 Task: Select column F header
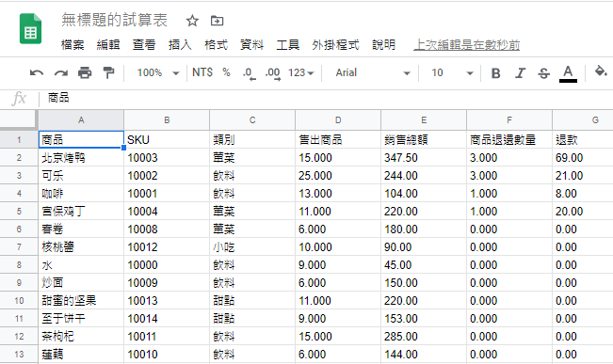(509, 119)
